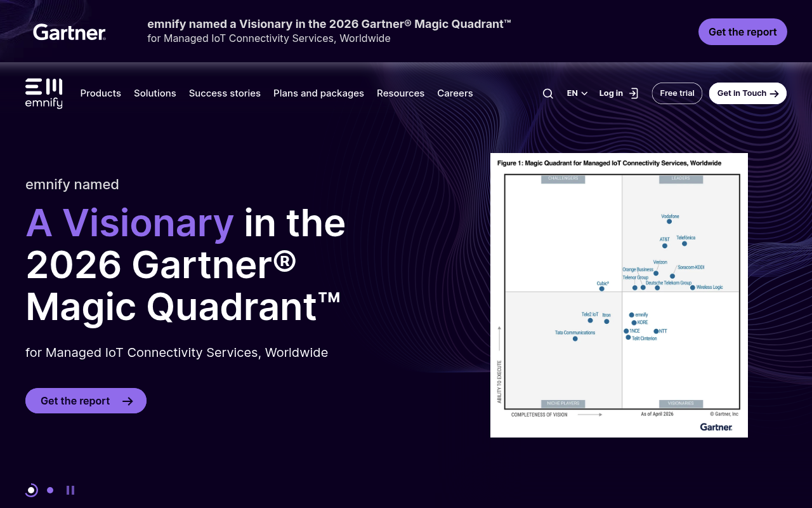This screenshot has width=812, height=508.
Task: Open the Resources menu
Action: pyautogui.click(x=400, y=93)
